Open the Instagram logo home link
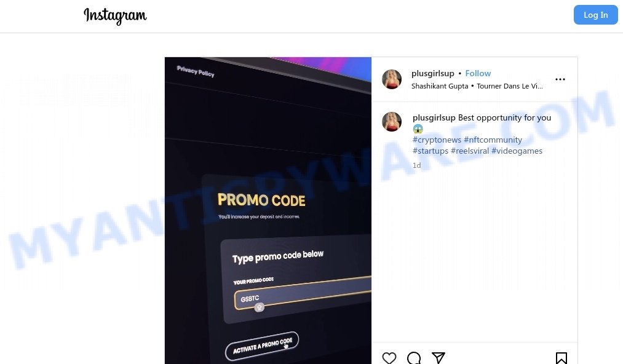 [115, 16]
